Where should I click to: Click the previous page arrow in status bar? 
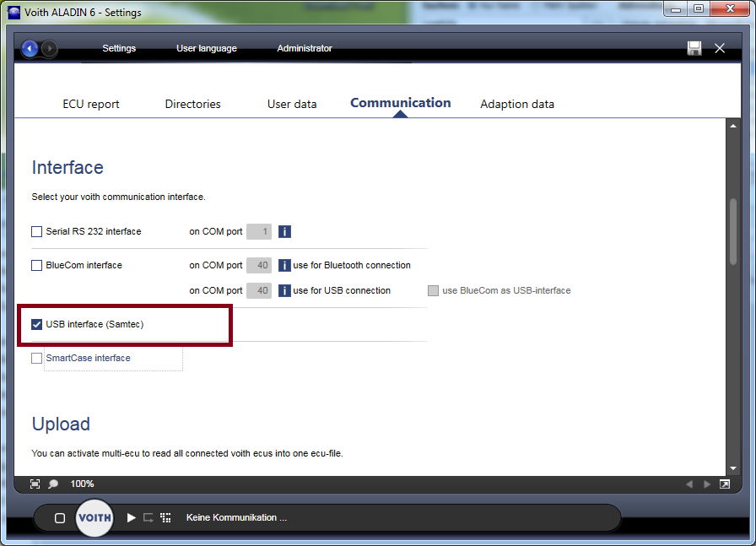pyautogui.click(x=689, y=484)
